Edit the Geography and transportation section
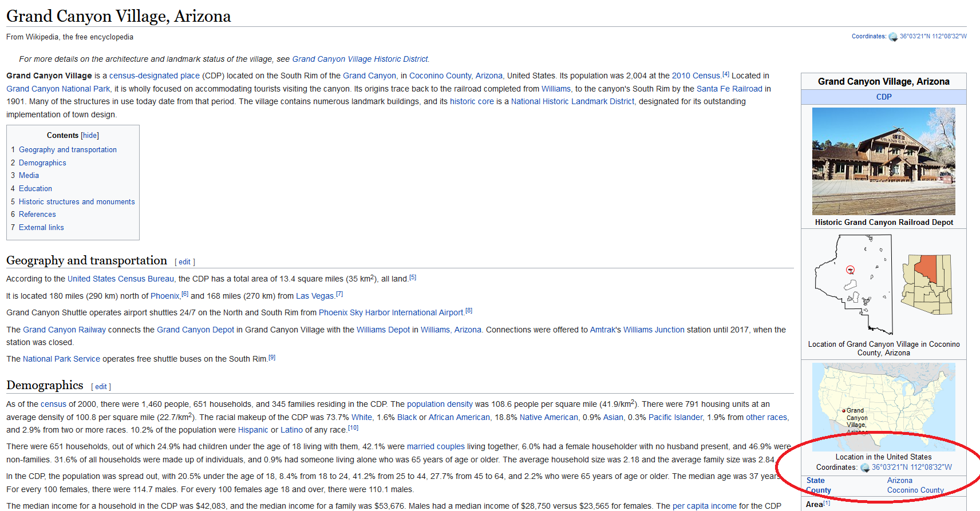 point(184,262)
